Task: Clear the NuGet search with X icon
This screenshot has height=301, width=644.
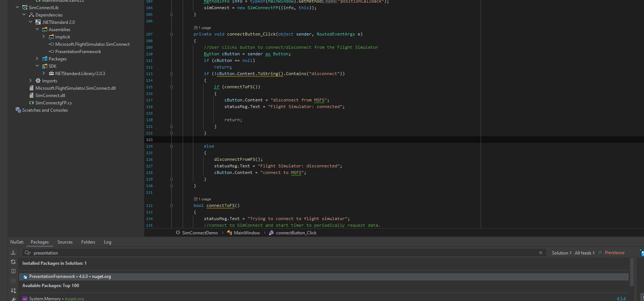Action: 541,253
